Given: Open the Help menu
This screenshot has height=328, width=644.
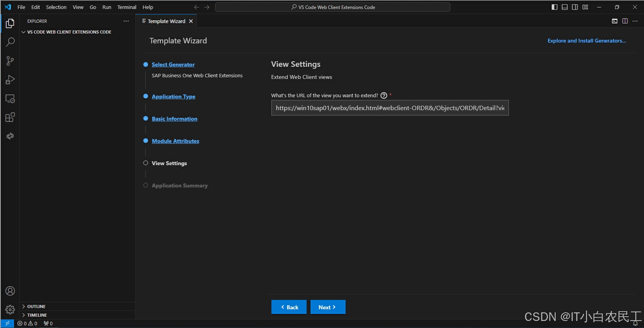Looking at the screenshot, I should pyautogui.click(x=148, y=7).
